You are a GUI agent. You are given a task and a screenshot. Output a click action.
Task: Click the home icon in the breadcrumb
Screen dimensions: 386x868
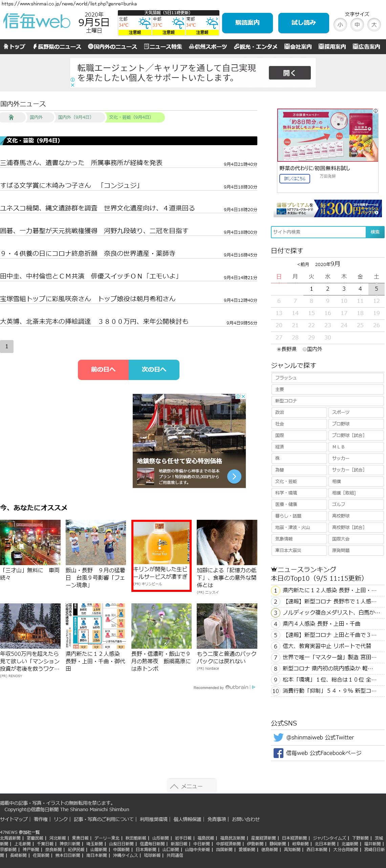pyautogui.click(x=11, y=117)
